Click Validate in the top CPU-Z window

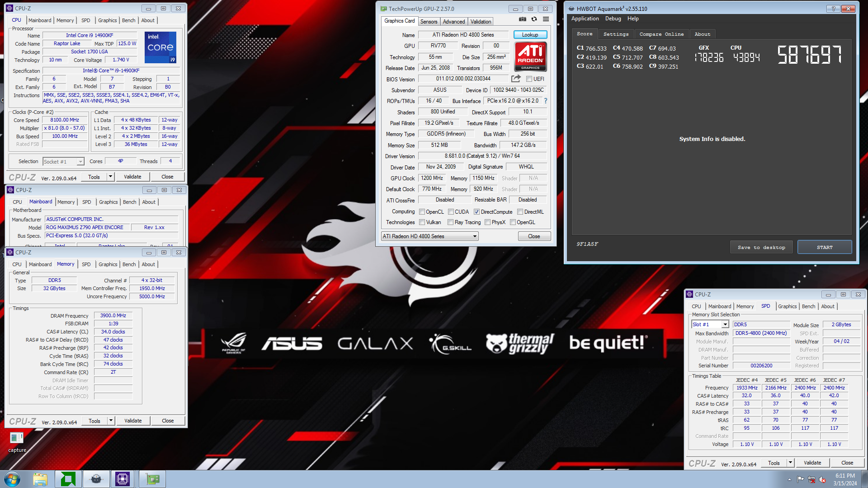tap(132, 177)
